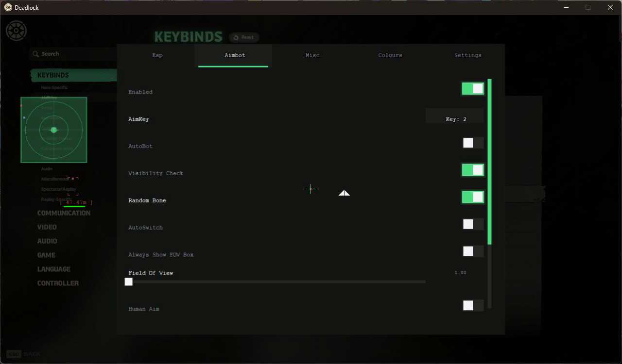Maximize the Deadlock window
The height and width of the screenshot is (364, 622).
[588, 7]
